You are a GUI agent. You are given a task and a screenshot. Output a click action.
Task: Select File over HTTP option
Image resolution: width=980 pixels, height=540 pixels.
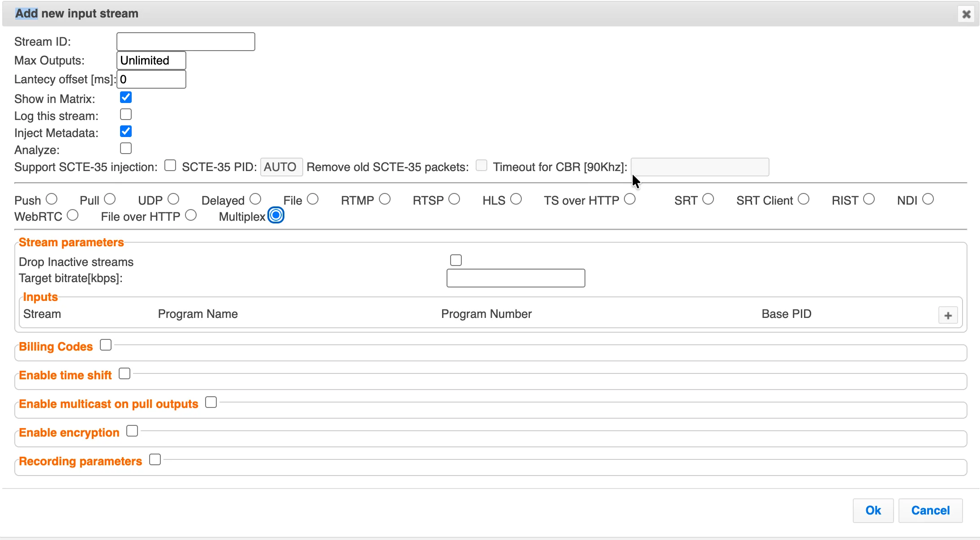point(191,215)
